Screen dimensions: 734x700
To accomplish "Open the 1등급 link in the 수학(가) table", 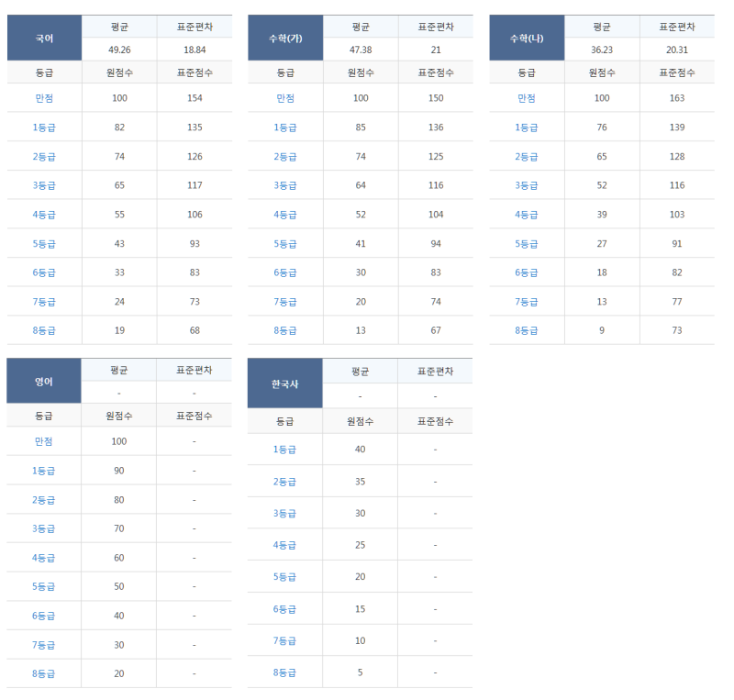I will click(285, 128).
